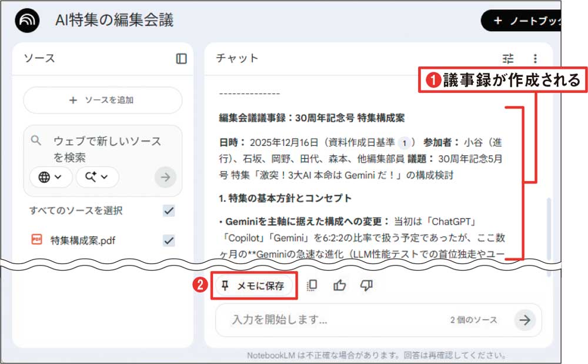The height and width of the screenshot is (364, 588).
Task: Uncheck the 特集構成案.pdf source checkbox
Action: [169, 241]
